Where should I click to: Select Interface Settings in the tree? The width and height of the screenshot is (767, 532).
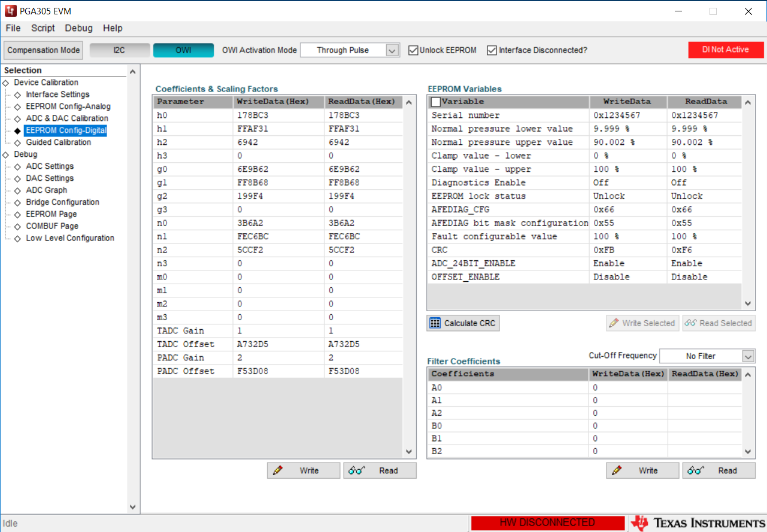click(x=57, y=95)
